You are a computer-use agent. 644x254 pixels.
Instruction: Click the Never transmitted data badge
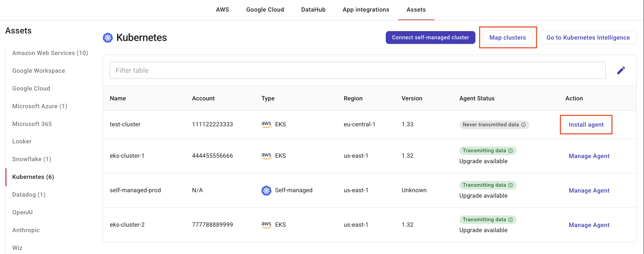click(494, 125)
